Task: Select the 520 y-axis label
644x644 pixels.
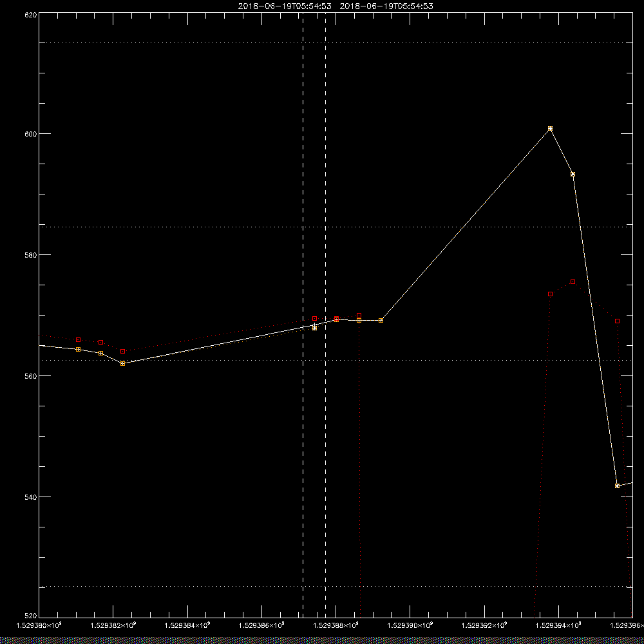Action: [x=31, y=616]
